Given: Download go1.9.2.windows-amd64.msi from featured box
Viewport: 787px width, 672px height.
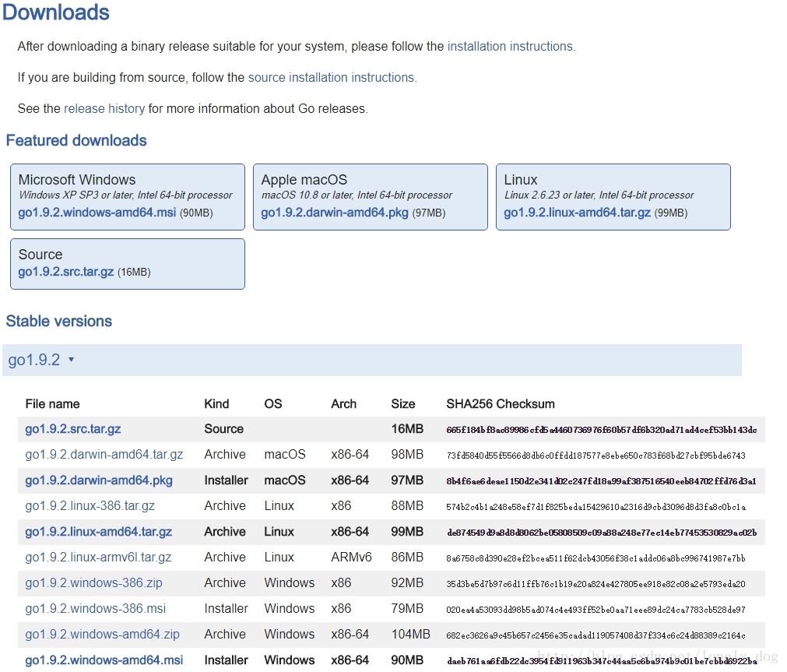Looking at the screenshot, I should tap(97, 213).
